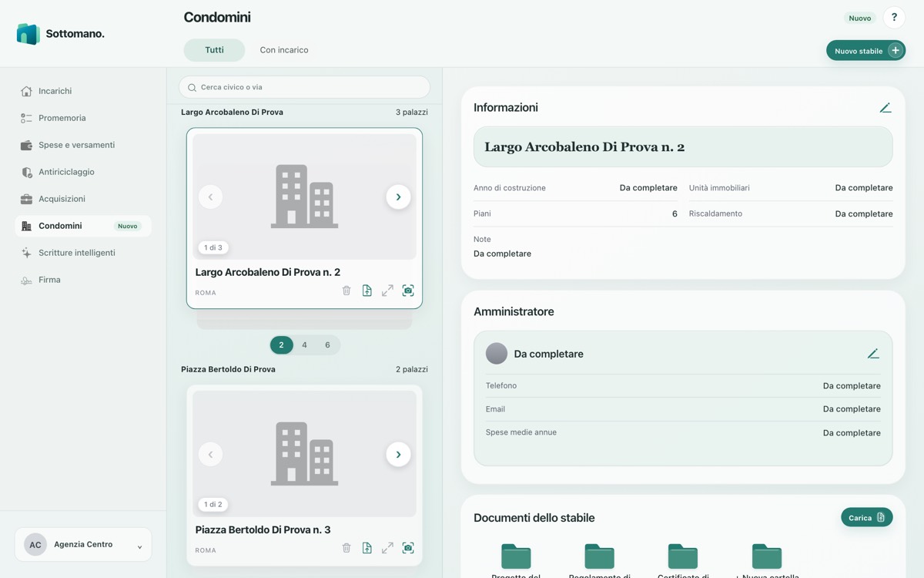
Task: Show previous photo on Largo Arcobaleno card
Action: click(210, 197)
